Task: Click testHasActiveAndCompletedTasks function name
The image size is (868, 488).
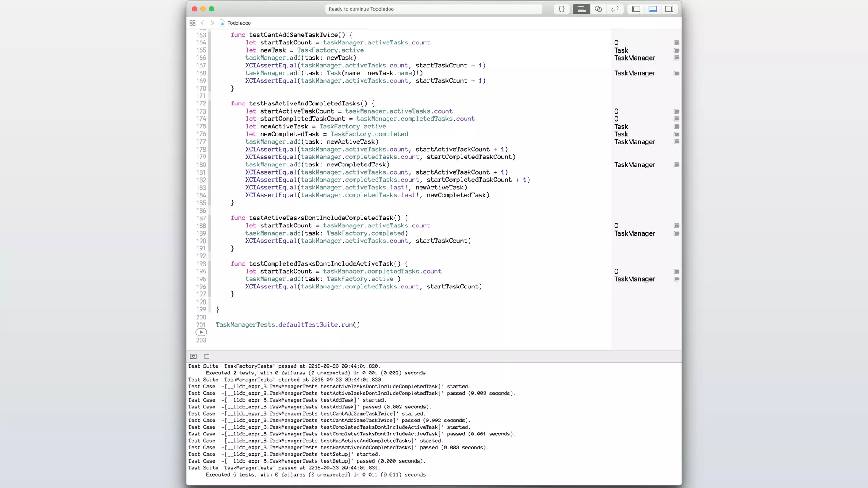Action: click(x=304, y=104)
